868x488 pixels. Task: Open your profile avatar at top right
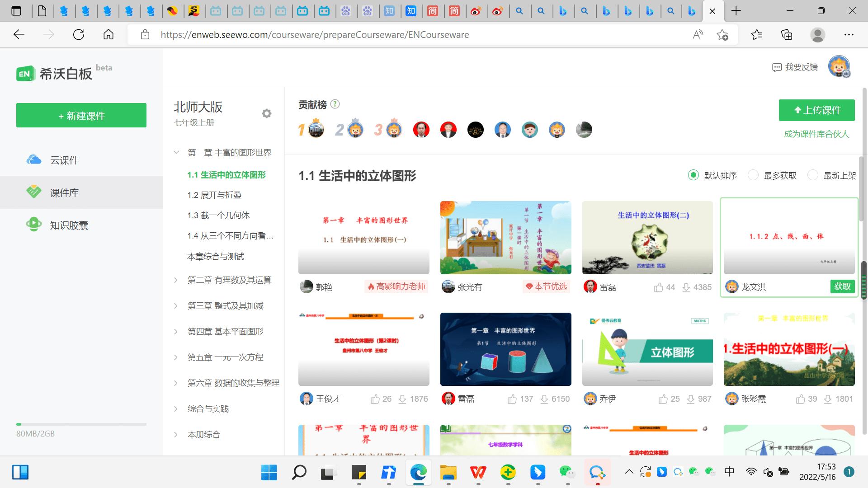840,66
